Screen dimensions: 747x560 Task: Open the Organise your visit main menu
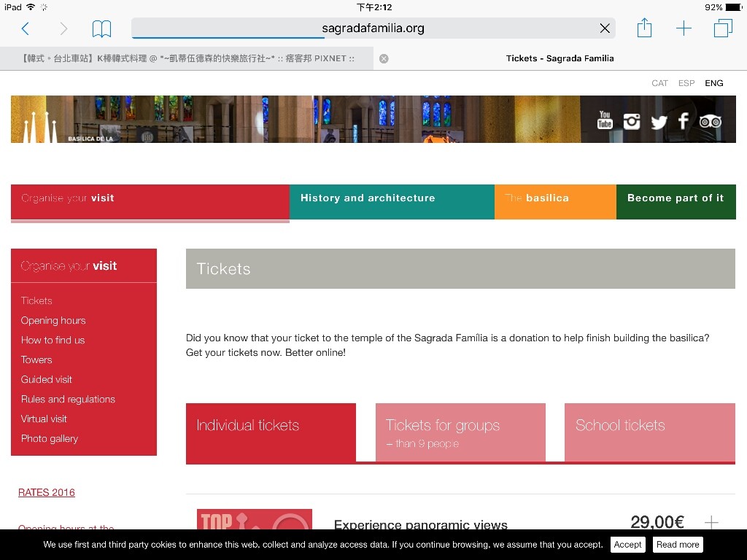[x=150, y=202]
